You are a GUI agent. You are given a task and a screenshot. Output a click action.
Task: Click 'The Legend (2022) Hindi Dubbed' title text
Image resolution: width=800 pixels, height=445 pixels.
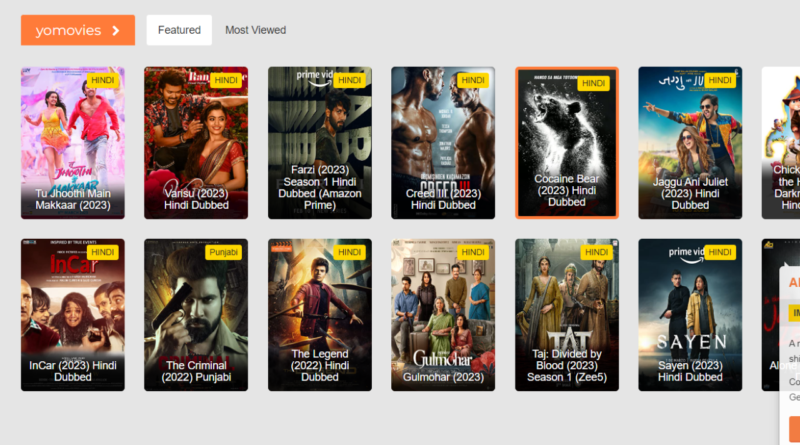point(320,365)
